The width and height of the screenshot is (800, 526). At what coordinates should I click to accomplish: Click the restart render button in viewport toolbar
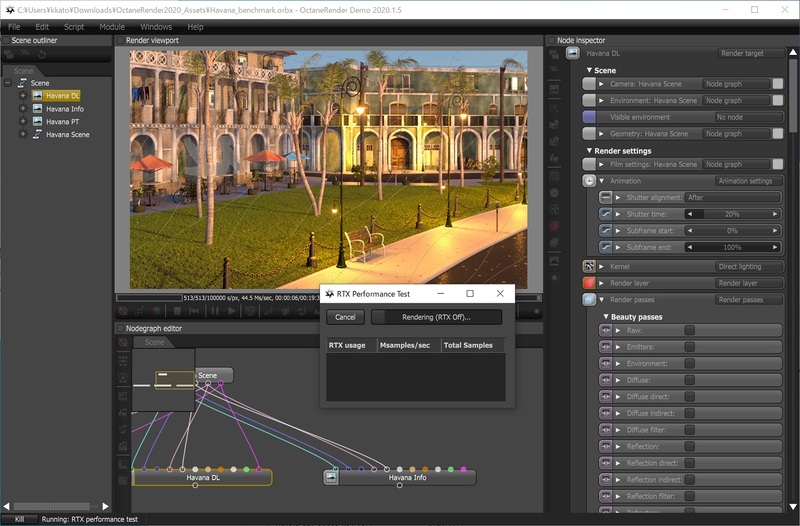tap(194, 311)
